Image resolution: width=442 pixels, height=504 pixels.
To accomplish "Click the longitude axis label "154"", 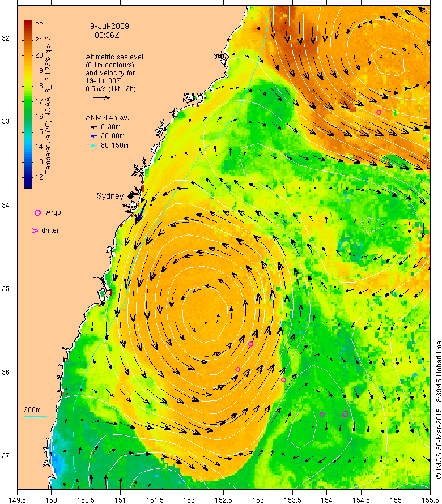I will [327, 501].
